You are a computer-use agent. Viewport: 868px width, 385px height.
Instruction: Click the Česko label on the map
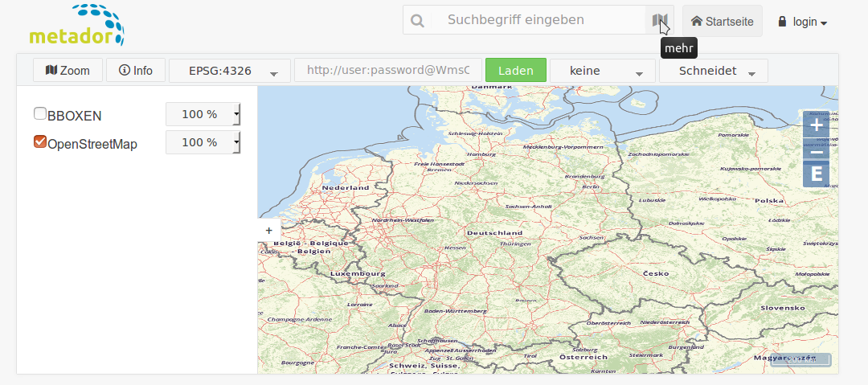656,273
